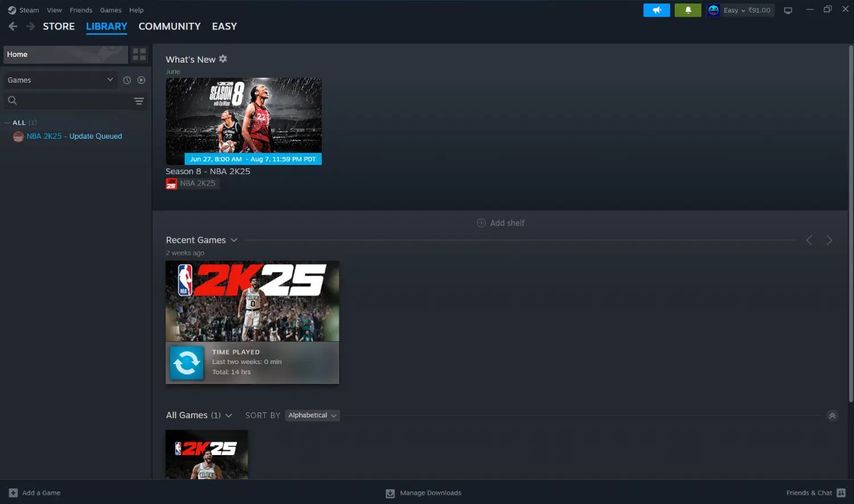Open Season 8 - NBA 2K25 news title
854x504 pixels.
click(x=208, y=171)
